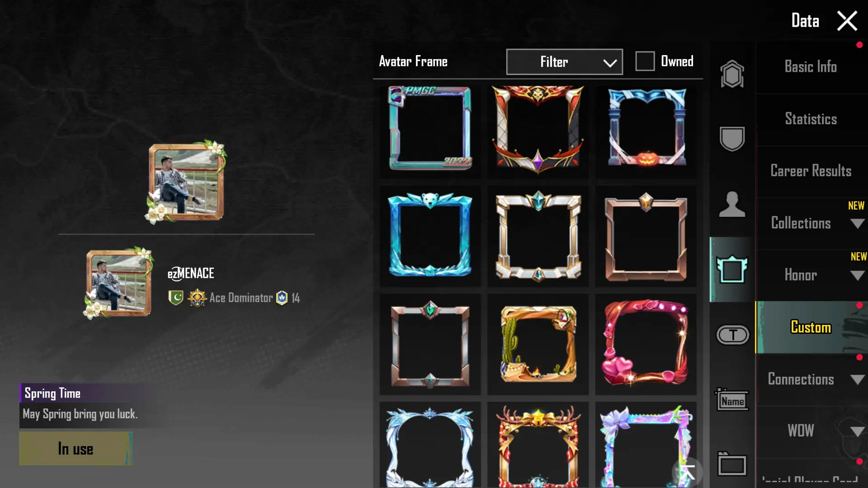Open the Filter dropdown
868x488 pixels.
point(564,62)
